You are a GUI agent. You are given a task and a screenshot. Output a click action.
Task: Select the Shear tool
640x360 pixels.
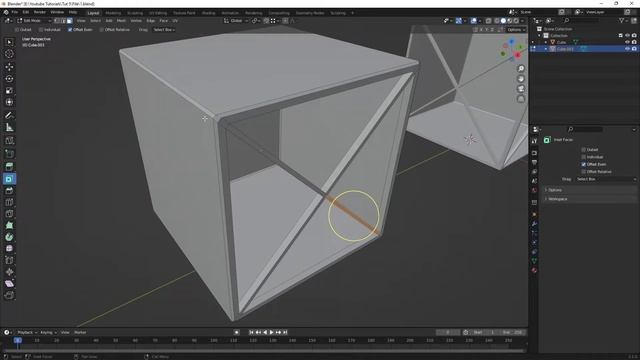tap(9, 284)
